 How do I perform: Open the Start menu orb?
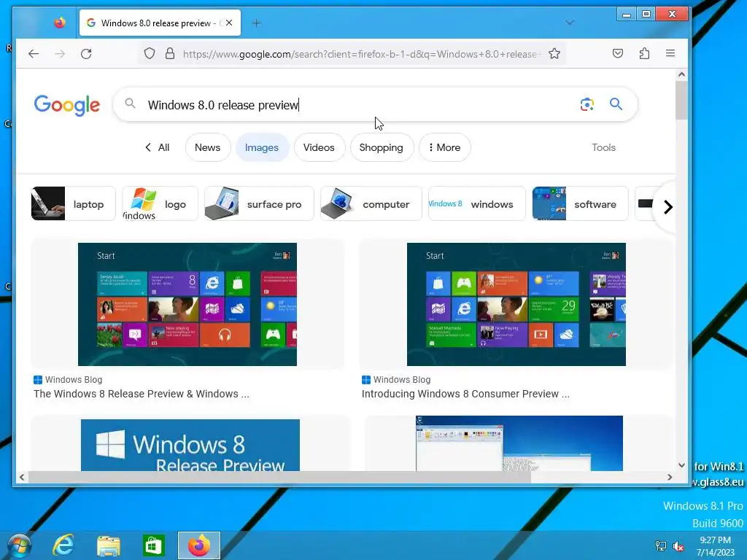20,545
